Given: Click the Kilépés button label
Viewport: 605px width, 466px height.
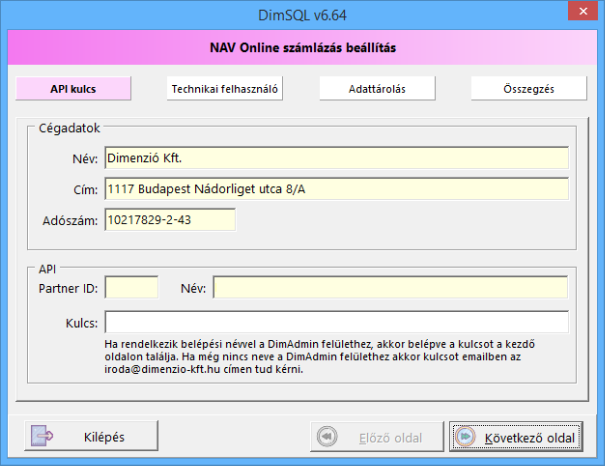Looking at the screenshot, I should coord(104,437).
